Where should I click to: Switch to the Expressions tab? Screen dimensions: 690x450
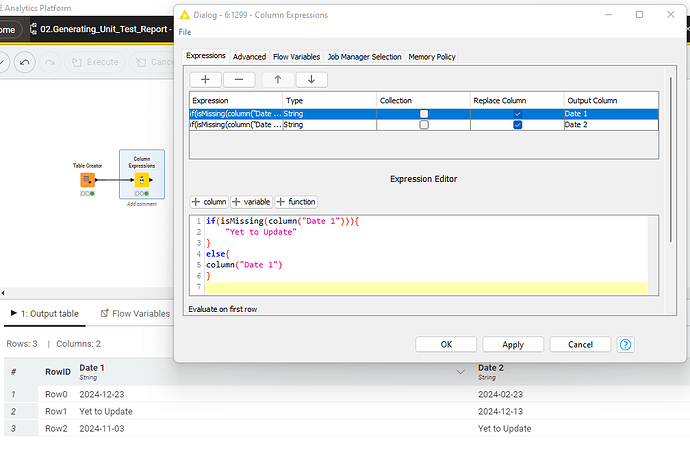206,56
